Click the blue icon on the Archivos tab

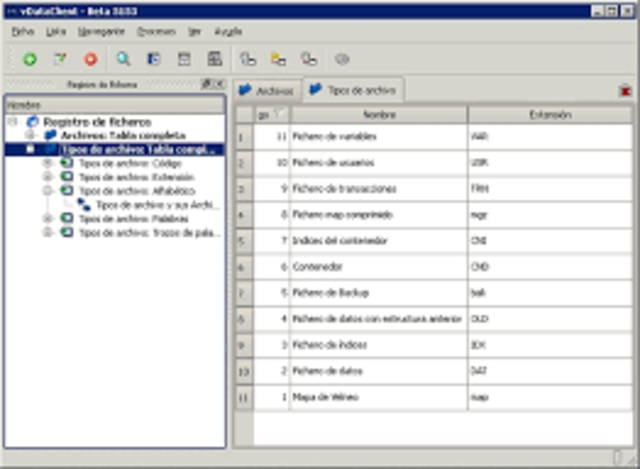[245, 90]
